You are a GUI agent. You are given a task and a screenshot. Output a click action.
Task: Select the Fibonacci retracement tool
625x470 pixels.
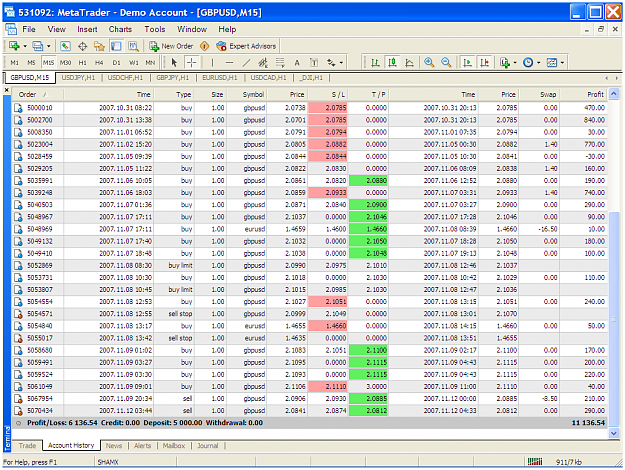click(280, 63)
